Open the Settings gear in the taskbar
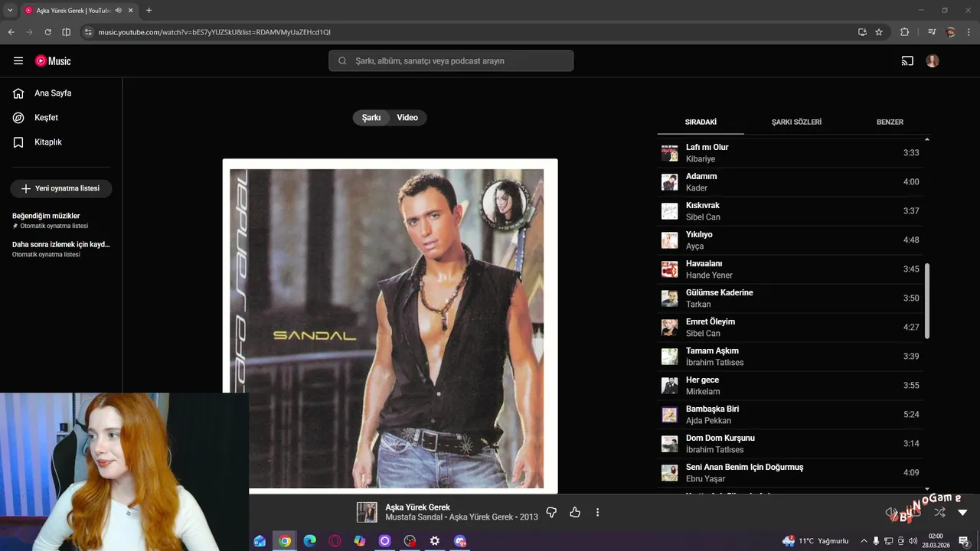Screen dimensions: 980x551 435,541
